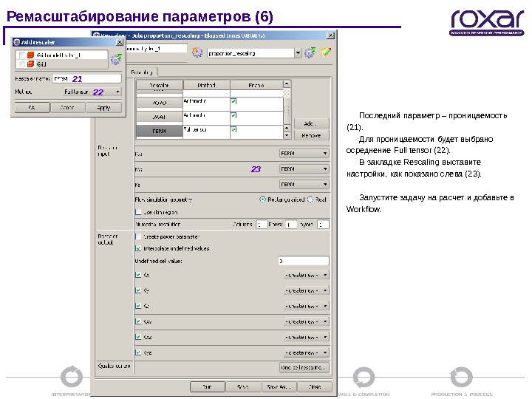Screen dimensions: 532x399
Task: Select the Rectangularised geometry radio button
Action: tap(262, 199)
